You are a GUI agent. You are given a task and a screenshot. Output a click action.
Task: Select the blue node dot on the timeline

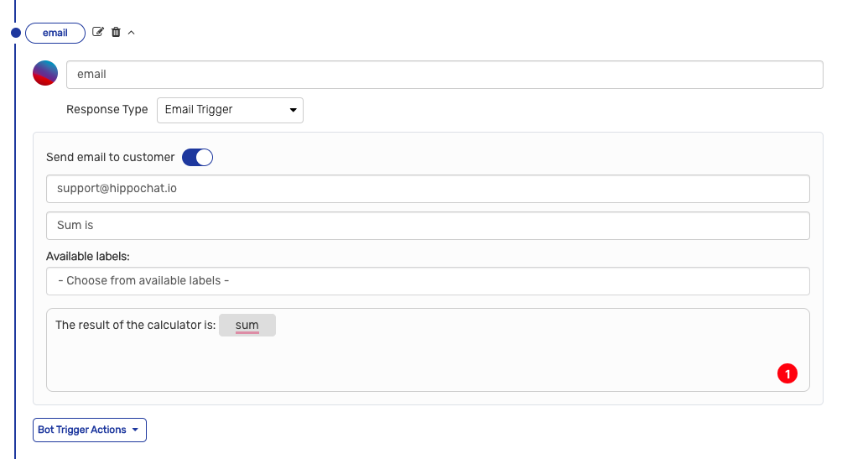click(15, 34)
